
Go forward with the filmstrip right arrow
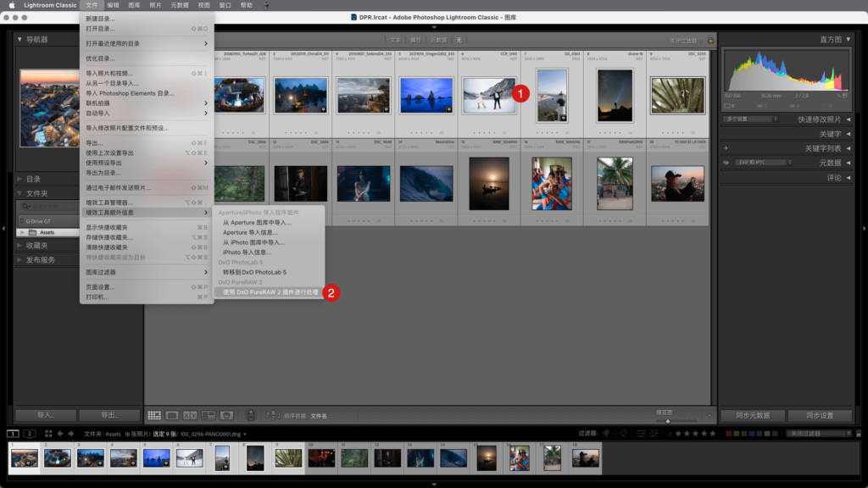[71, 434]
